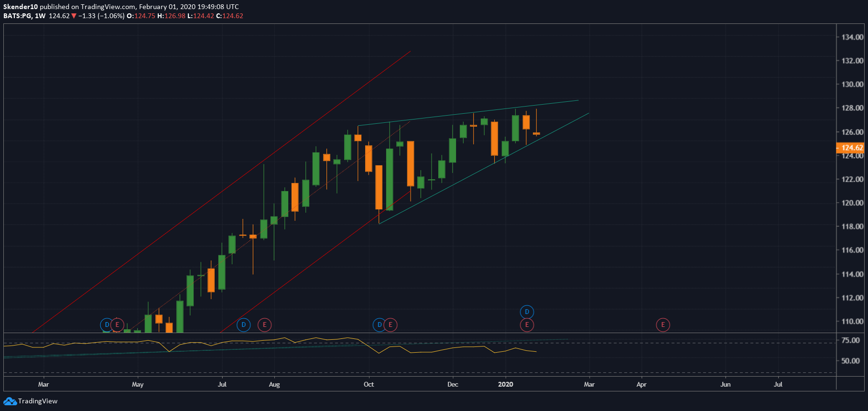
Task: Click the bold 2020 label on the time axis
Action: 506,384
